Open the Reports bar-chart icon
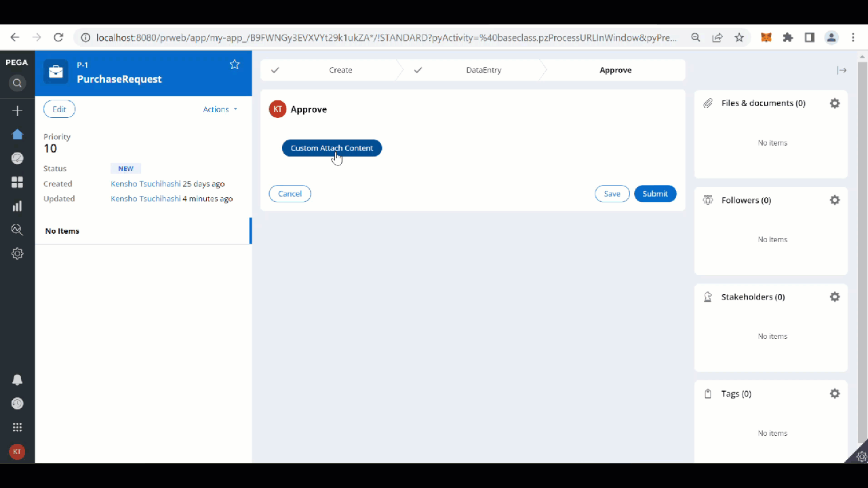Viewport: 868px width, 488px height. [17, 206]
